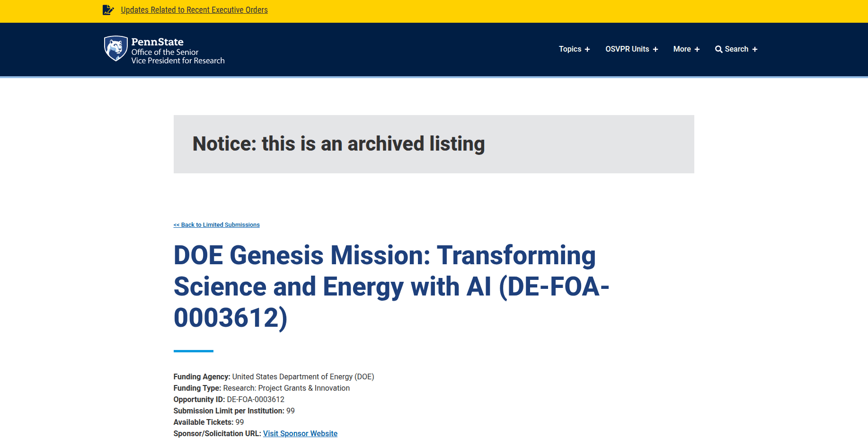Click the plus icon next to More
Screen dimensions: 868x439
pyautogui.click(x=697, y=49)
